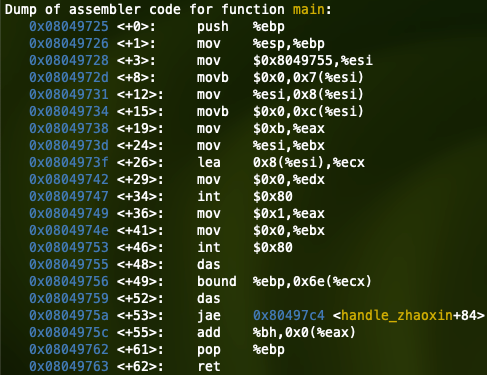Image resolution: width=487 pixels, height=375 pixels.
Task: Click jump target address 0x80497c4
Action: coord(289,315)
